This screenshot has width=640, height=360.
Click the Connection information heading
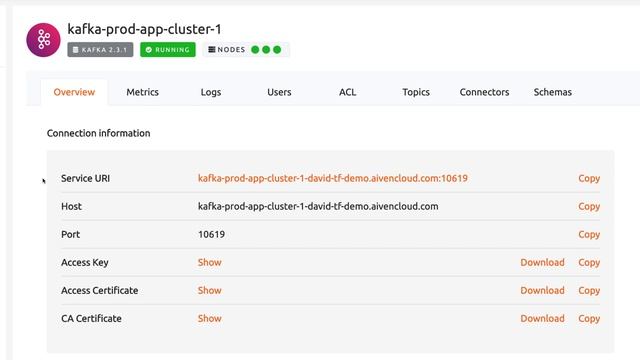98,133
